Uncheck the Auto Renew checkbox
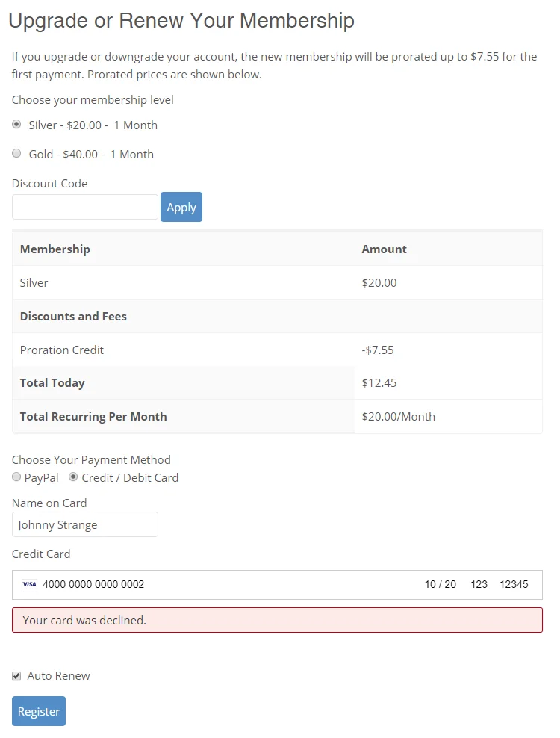The image size is (560, 738). pyautogui.click(x=16, y=675)
